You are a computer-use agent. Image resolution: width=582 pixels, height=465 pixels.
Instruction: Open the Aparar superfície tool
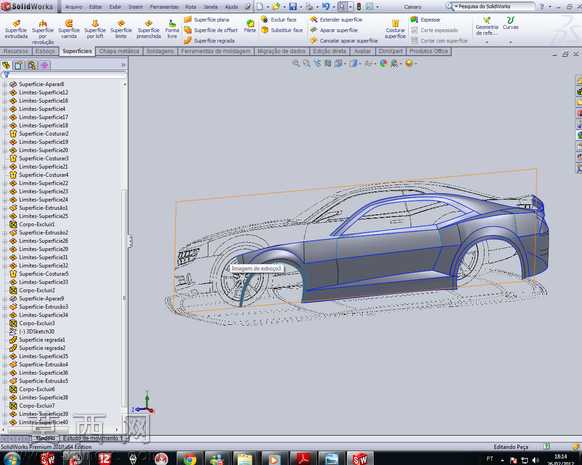[334, 30]
